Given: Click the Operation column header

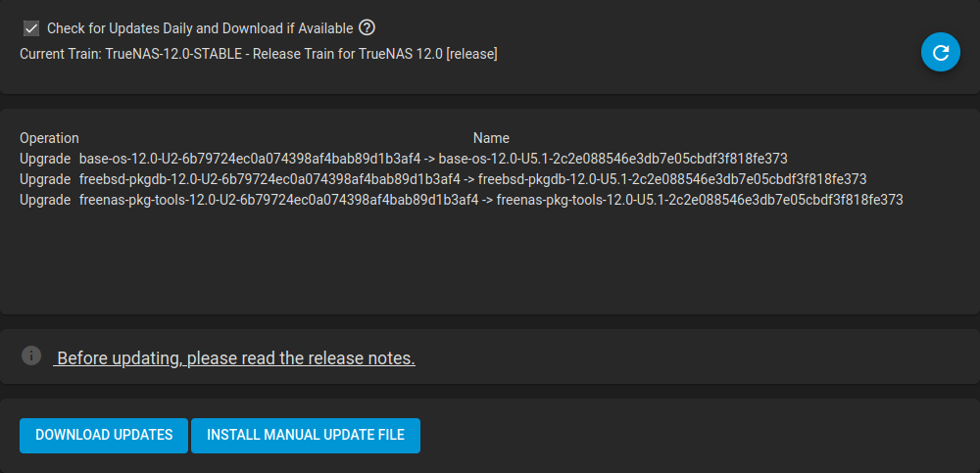Looking at the screenshot, I should pyautogui.click(x=49, y=138).
